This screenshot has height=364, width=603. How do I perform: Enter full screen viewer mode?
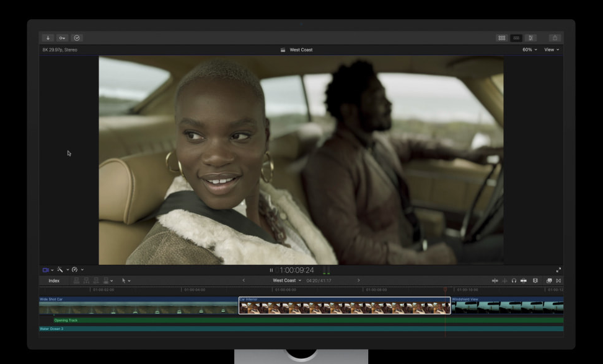[x=558, y=270]
